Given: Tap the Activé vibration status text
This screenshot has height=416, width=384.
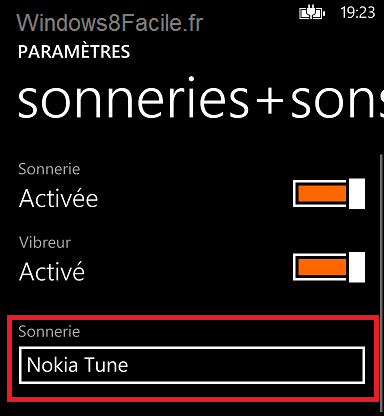Looking at the screenshot, I should 52,271.
